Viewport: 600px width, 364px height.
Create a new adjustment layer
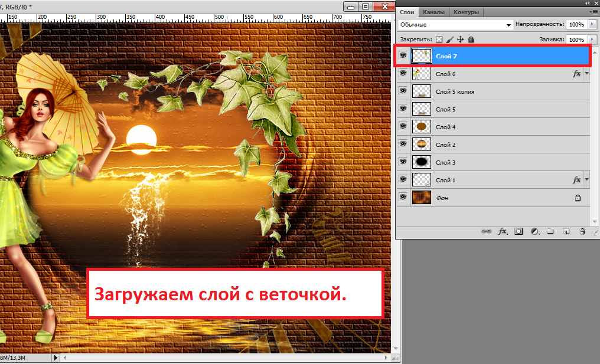[x=535, y=232]
